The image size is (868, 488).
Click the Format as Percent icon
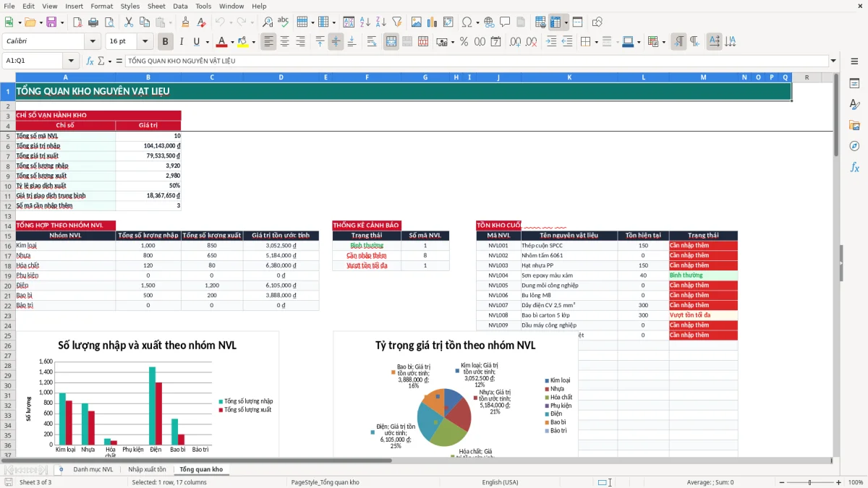point(464,42)
